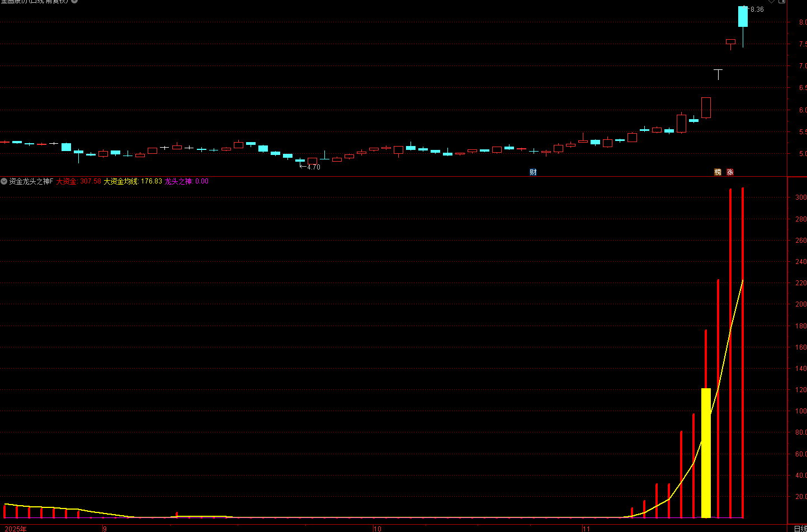Click the 4.70 low price label
Viewport: 807px width, 532px height.
(313, 167)
